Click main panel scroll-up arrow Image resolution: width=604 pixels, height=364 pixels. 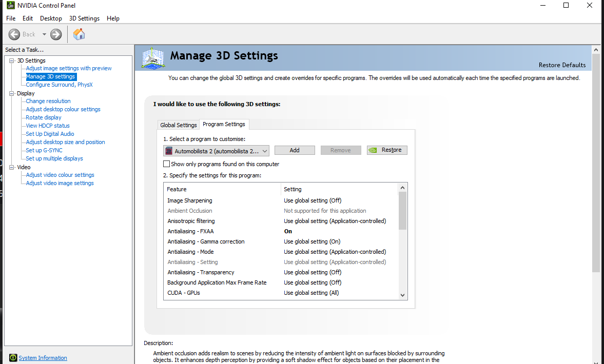596,50
